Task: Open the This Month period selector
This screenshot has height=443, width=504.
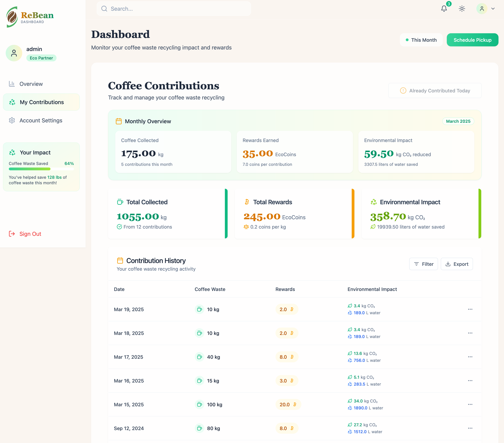Action: pos(421,40)
